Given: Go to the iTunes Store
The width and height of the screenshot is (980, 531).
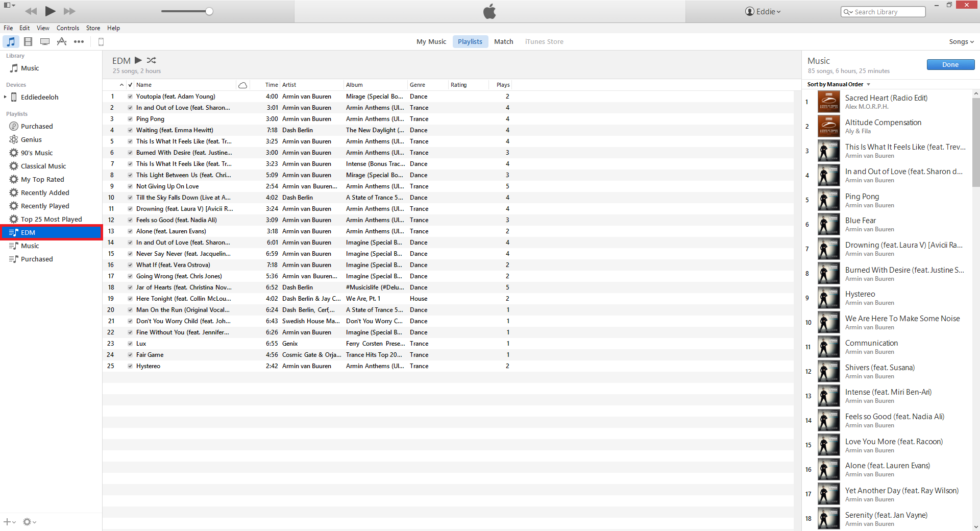Looking at the screenshot, I should [x=544, y=41].
